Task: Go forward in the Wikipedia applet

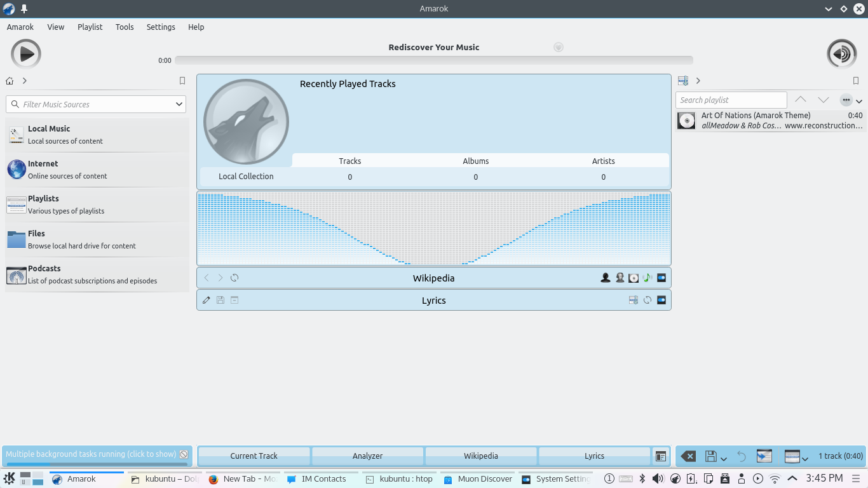Action: click(220, 278)
